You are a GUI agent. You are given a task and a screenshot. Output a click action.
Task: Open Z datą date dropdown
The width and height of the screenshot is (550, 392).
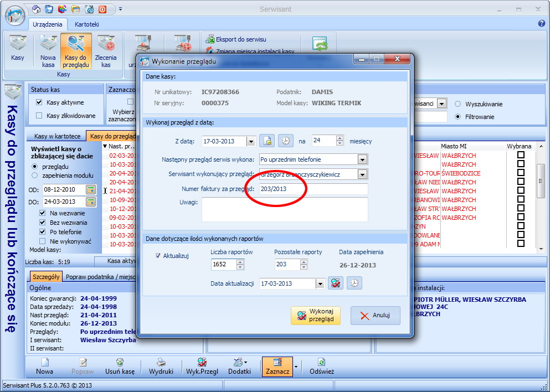coord(251,142)
